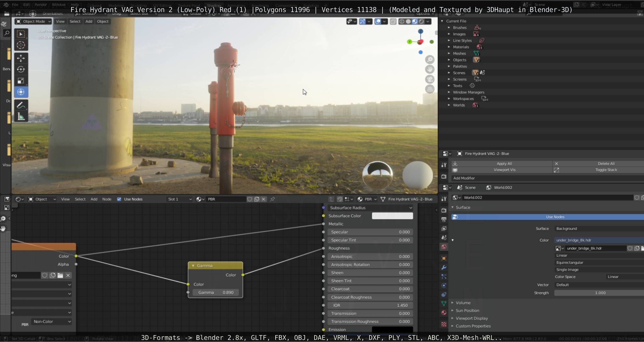Select the Rotate tool in viewport toolbar

[x=21, y=69]
